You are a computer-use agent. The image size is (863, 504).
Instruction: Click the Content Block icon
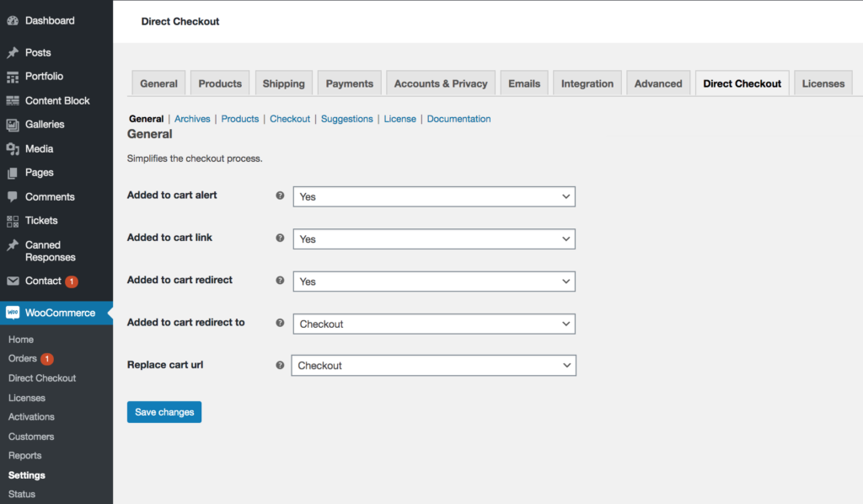13,100
